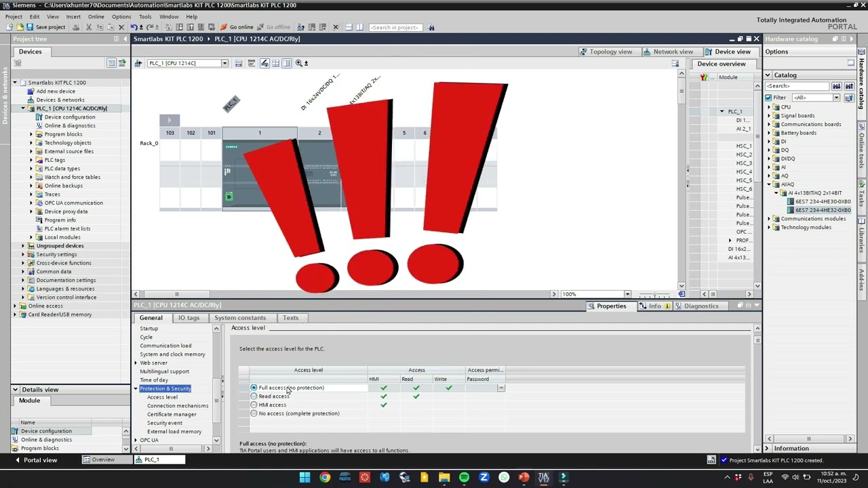Select the Full access (no protection) radio button
This screenshot has height=488, width=868.
tap(254, 388)
